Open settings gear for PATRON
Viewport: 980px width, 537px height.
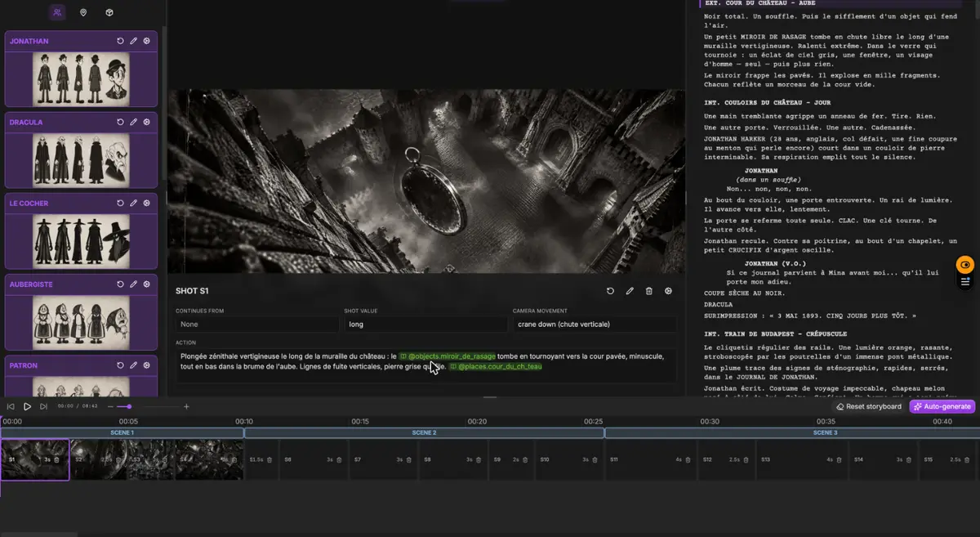click(x=147, y=365)
